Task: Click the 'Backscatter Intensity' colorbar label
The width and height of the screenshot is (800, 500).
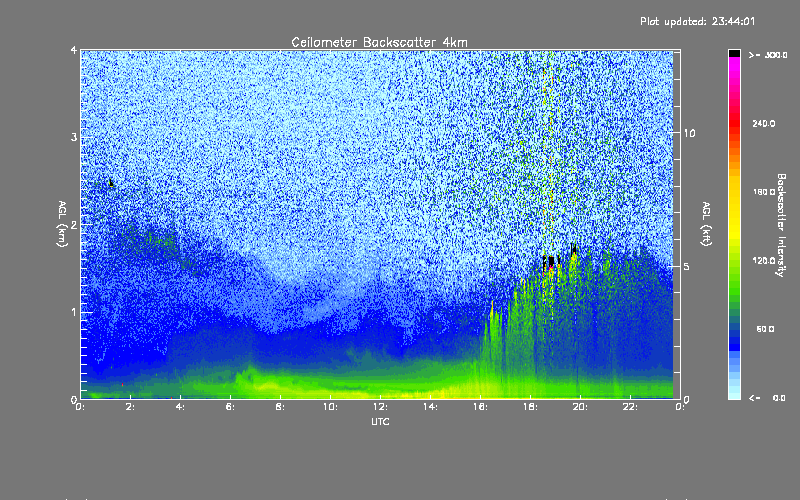Action: click(x=781, y=225)
